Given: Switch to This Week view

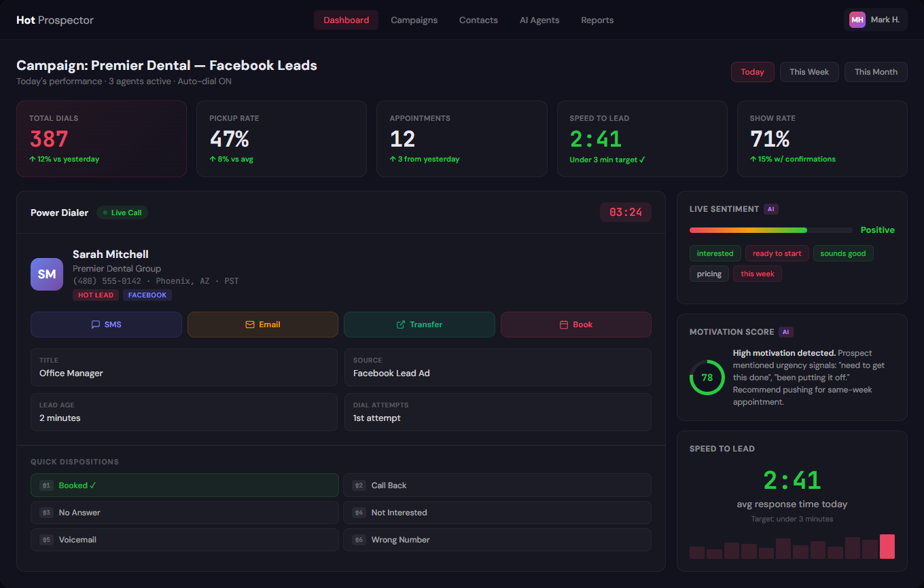Looking at the screenshot, I should point(809,72).
